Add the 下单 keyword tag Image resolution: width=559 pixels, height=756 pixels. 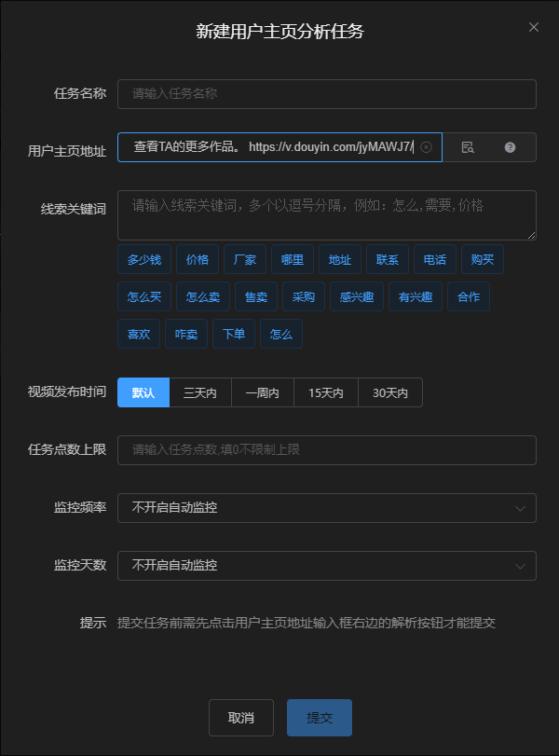click(x=234, y=334)
